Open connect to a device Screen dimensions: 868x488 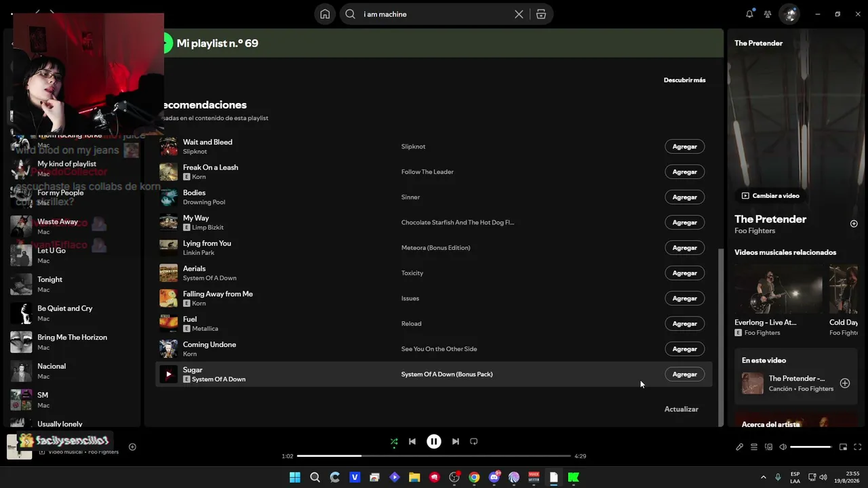click(x=768, y=447)
